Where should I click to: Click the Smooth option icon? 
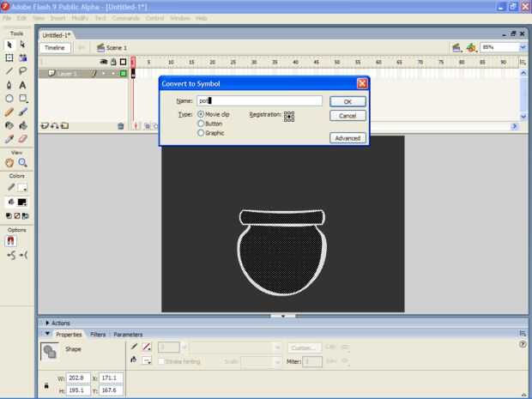pyautogui.click(x=11, y=255)
